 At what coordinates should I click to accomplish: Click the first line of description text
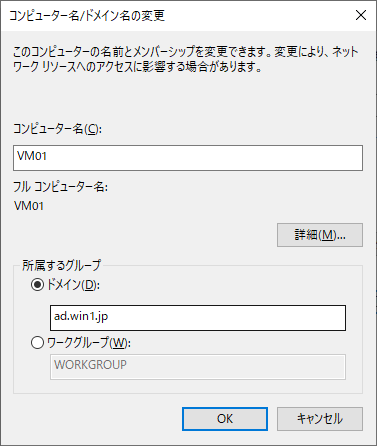[x=186, y=52]
